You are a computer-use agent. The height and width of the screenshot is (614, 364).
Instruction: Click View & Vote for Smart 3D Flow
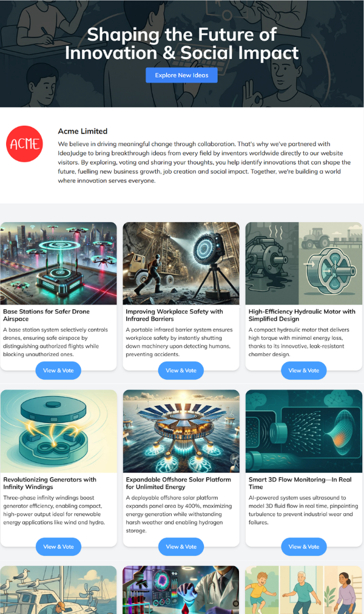point(304,547)
